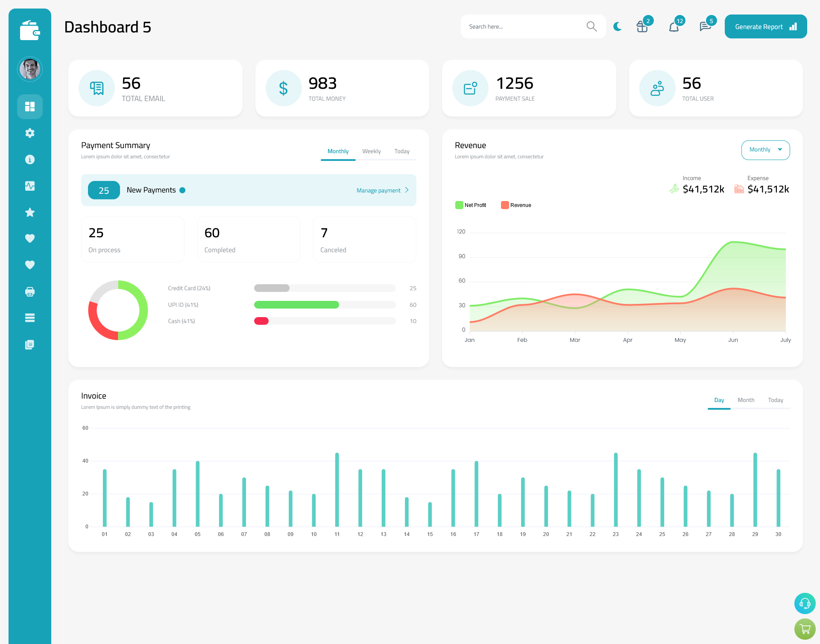This screenshot has height=644, width=820.
Task: Click the analytics chart icon in sidebar
Action: [30, 186]
